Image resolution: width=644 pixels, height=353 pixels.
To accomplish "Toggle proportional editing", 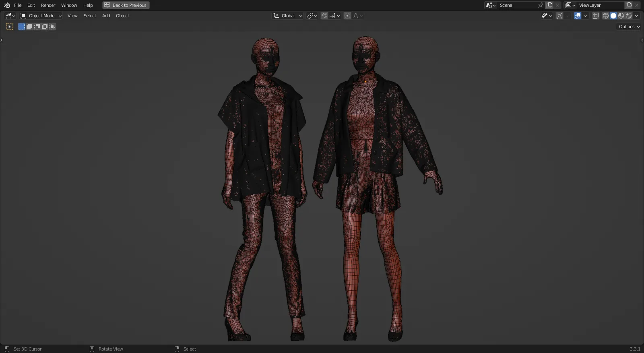I will pyautogui.click(x=347, y=16).
